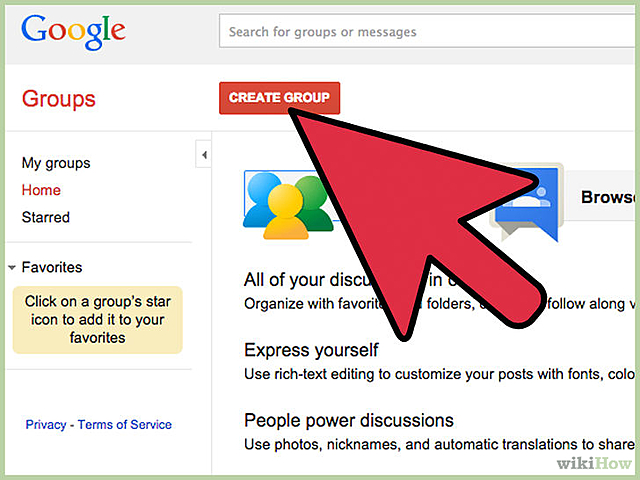This screenshot has height=480, width=640.
Task: Click the People power discussions heading
Action: [x=349, y=420]
